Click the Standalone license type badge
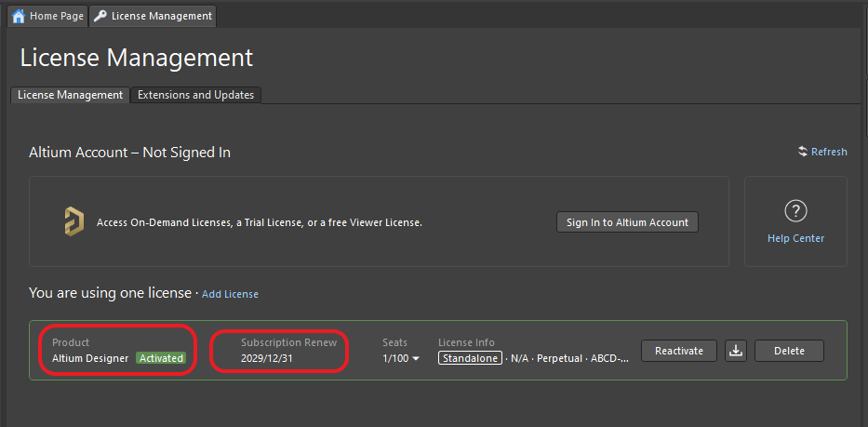The height and width of the screenshot is (427, 868). coord(470,358)
